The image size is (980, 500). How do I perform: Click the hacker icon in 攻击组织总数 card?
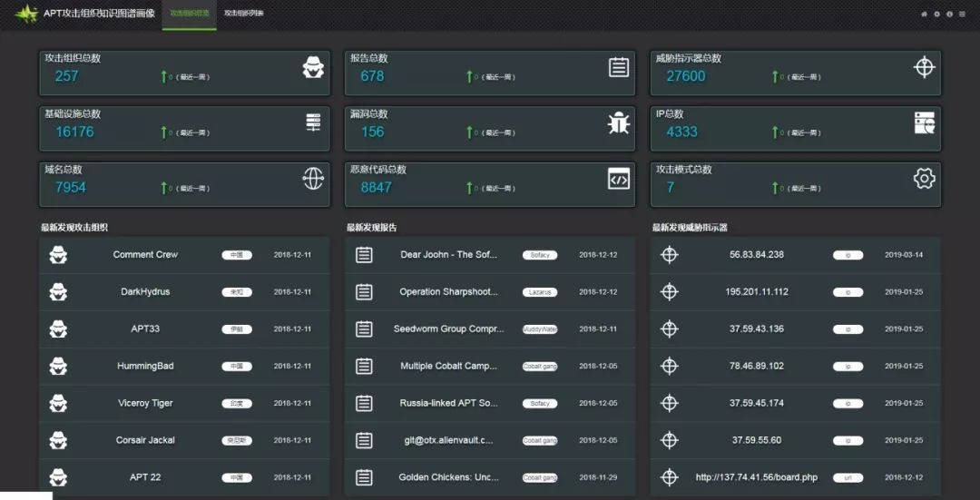tap(313, 67)
